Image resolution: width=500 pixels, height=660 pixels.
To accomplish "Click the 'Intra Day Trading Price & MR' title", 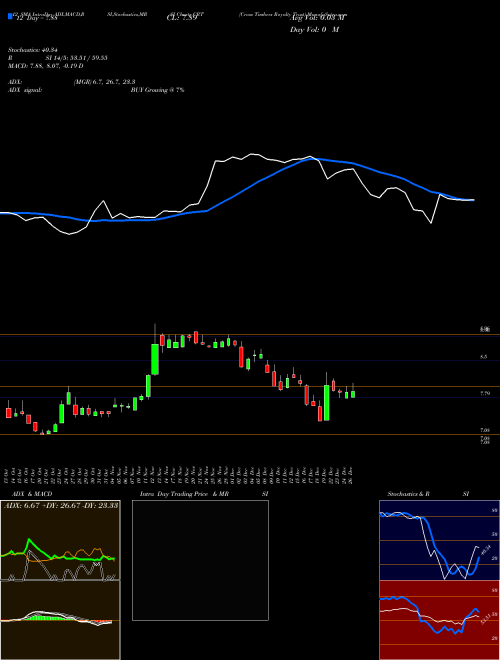I will click(184, 494).
